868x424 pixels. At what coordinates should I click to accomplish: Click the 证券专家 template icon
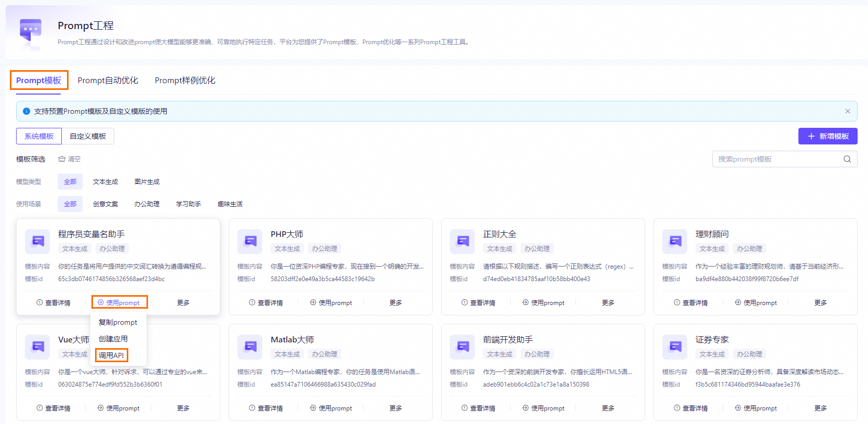(675, 347)
